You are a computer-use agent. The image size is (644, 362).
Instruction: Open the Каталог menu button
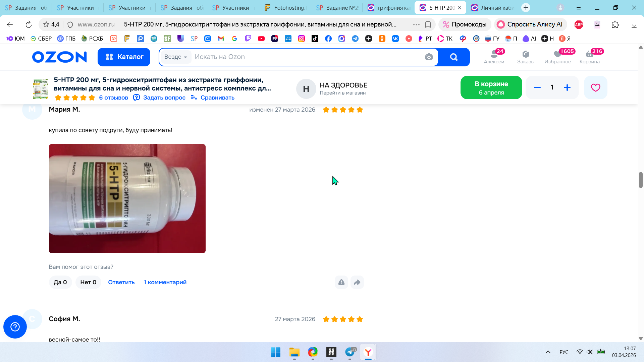(x=124, y=57)
